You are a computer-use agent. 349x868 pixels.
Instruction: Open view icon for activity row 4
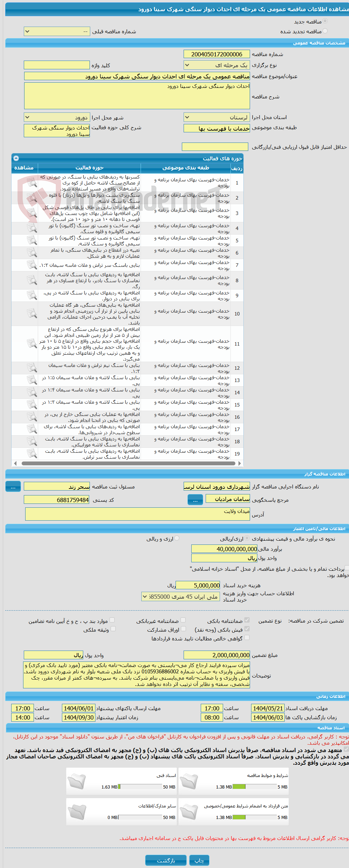(32, 228)
